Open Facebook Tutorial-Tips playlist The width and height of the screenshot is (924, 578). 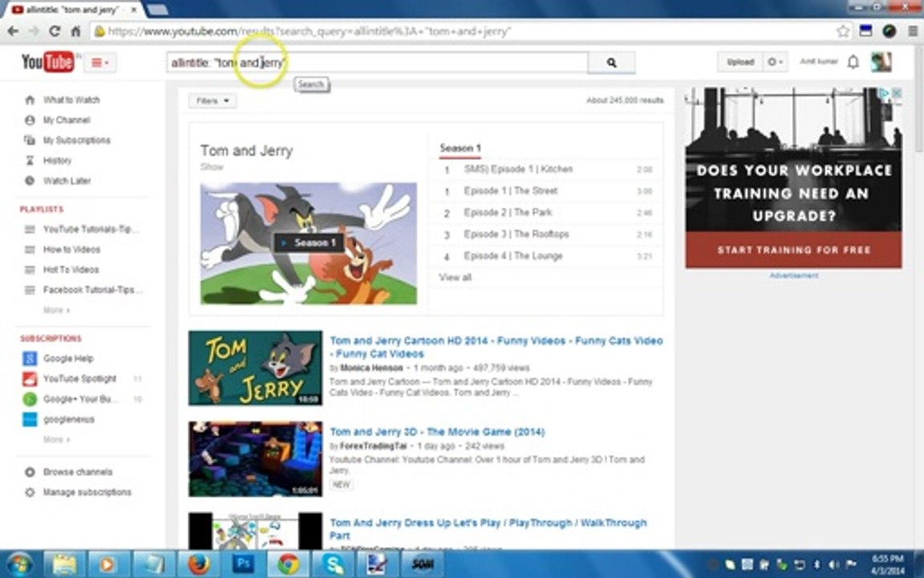tap(92, 290)
